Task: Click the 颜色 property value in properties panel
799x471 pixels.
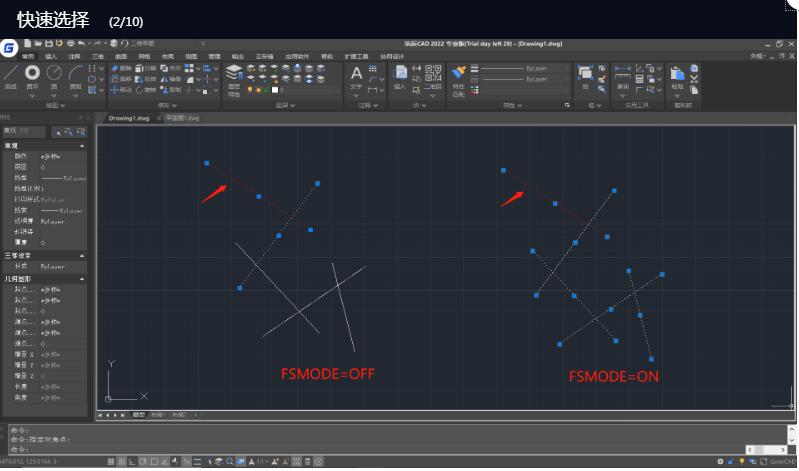Action: pyautogui.click(x=52, y=156)
